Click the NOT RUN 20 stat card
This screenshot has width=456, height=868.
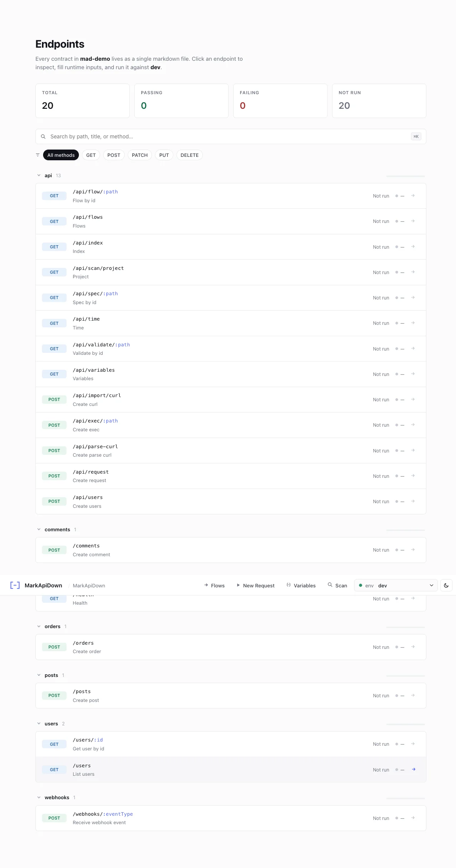(379, 101)
